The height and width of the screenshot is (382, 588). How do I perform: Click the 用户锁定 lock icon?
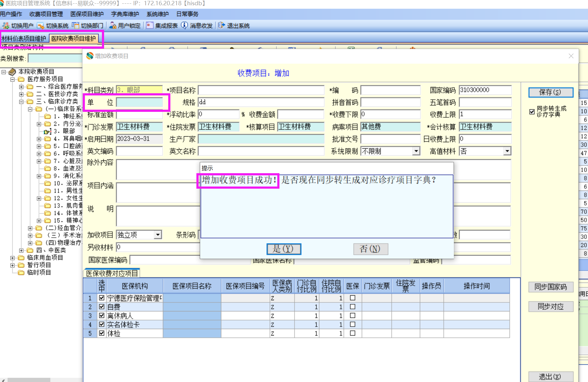[113, 25]
